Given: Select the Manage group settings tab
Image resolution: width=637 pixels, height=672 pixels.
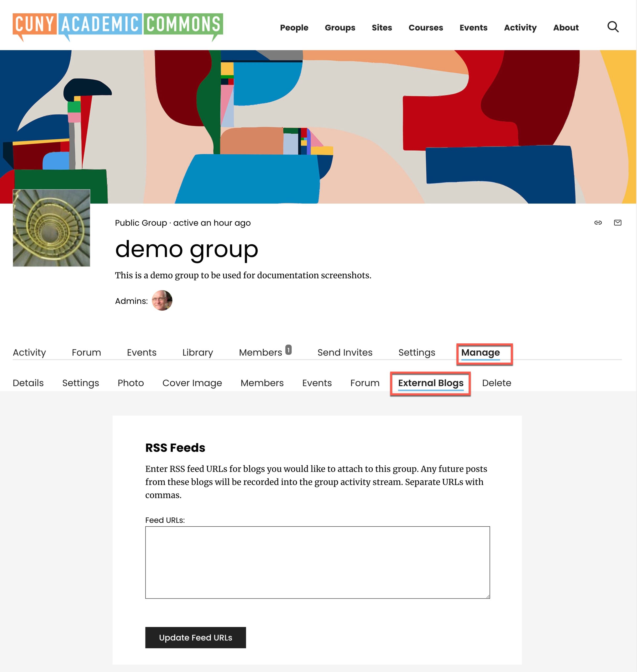Looking at the screenshot, I should tap(481, 352).
